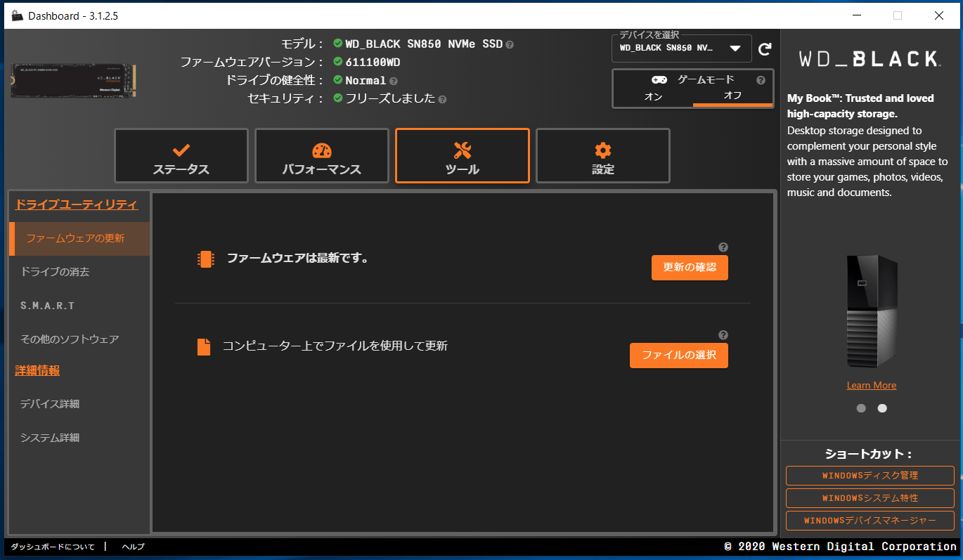Screen dimensions: 963x560
Task: Click help icon beside フリーズしました security status
Action: pyautogui.click(x=442, y=99)
